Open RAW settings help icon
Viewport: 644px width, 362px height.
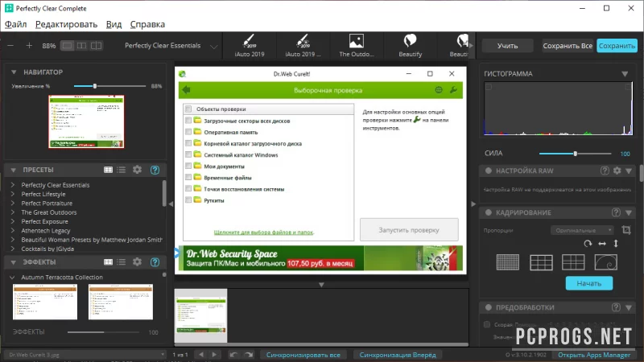pos(605,171)
